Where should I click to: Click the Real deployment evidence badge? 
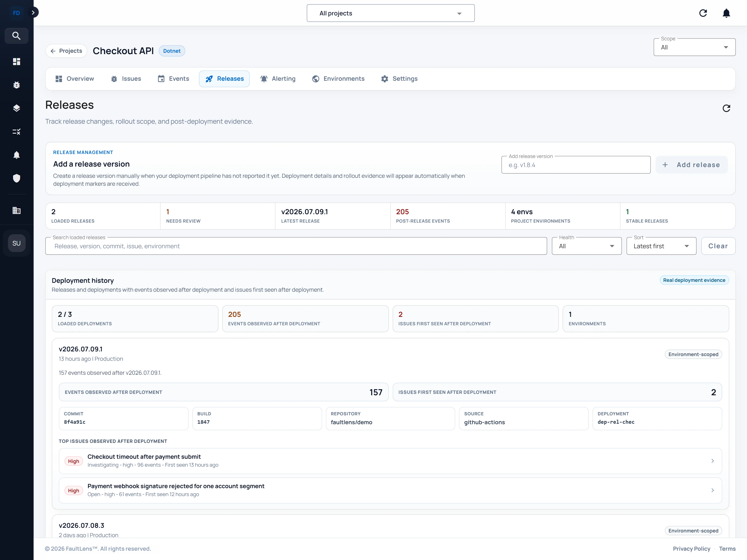pos(694,280)
